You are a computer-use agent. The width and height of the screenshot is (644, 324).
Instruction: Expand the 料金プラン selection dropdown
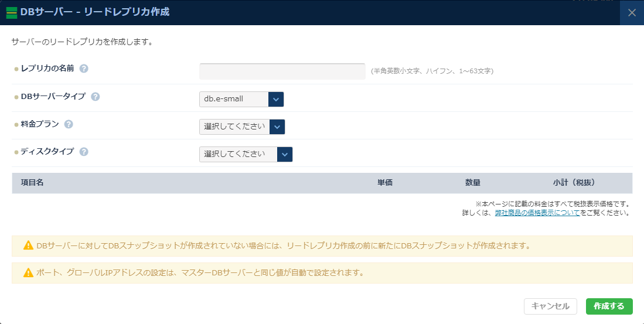pyautogui.click(x=242, y=127)
